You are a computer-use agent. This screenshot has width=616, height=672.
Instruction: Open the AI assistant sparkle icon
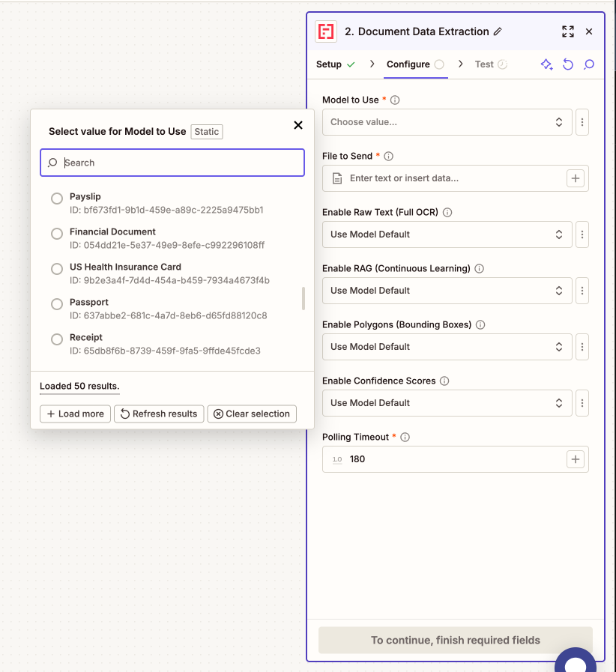click(x=546, y=64)
